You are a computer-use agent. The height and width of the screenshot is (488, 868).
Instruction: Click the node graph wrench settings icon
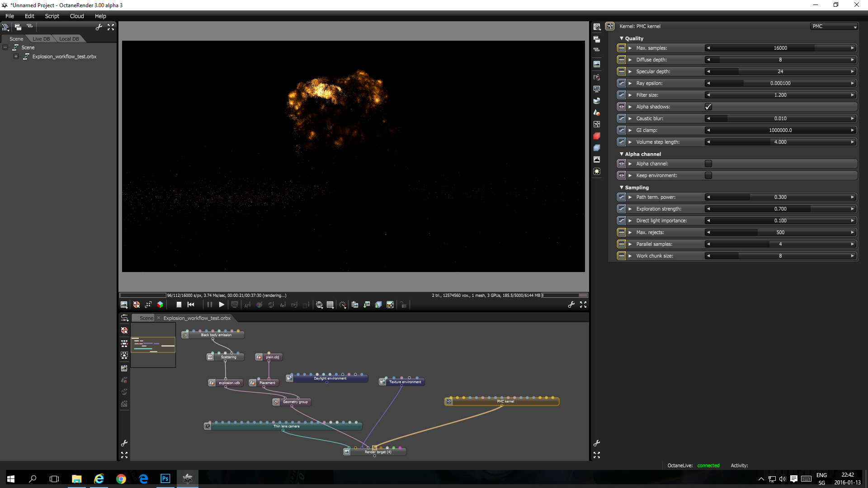(124, 443)
